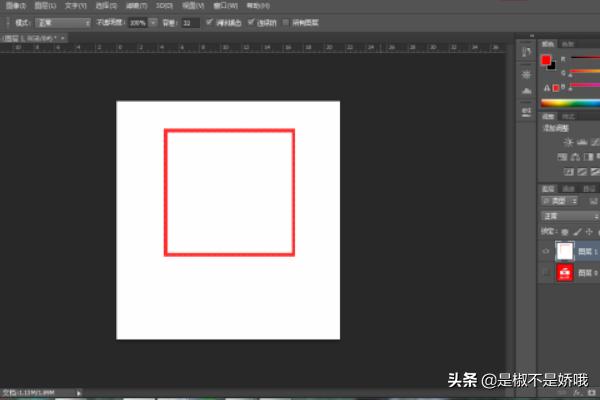Viewport: 600px width, 400px height.
Task: Switch to the Color (颜色) panel tab
Action: point(548,44)
